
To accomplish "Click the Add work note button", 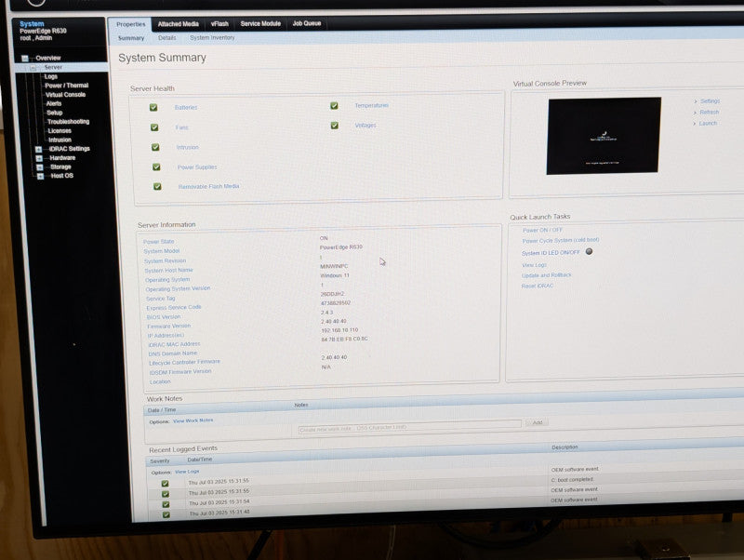I will coord(538,423).
